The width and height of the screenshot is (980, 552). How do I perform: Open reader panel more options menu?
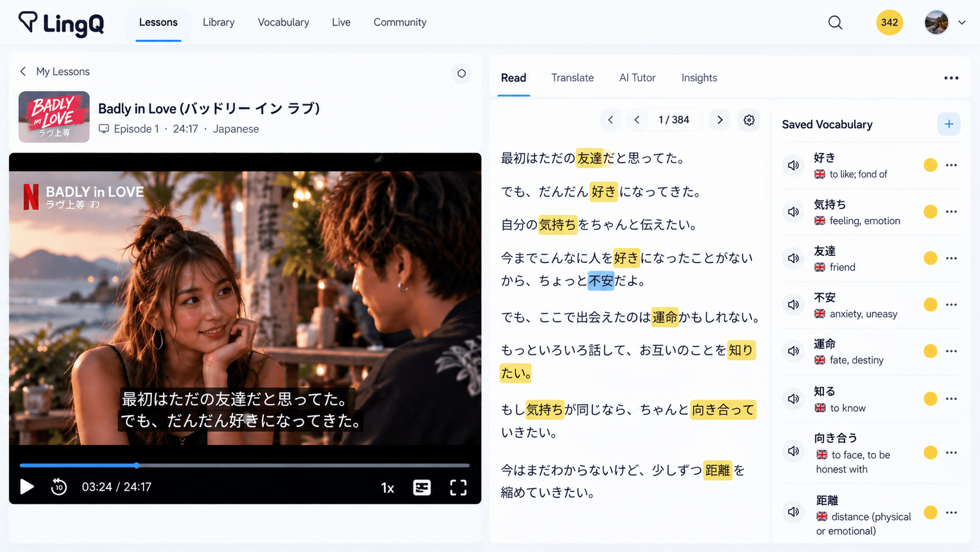pyautogui.click(x=951, y=78)
